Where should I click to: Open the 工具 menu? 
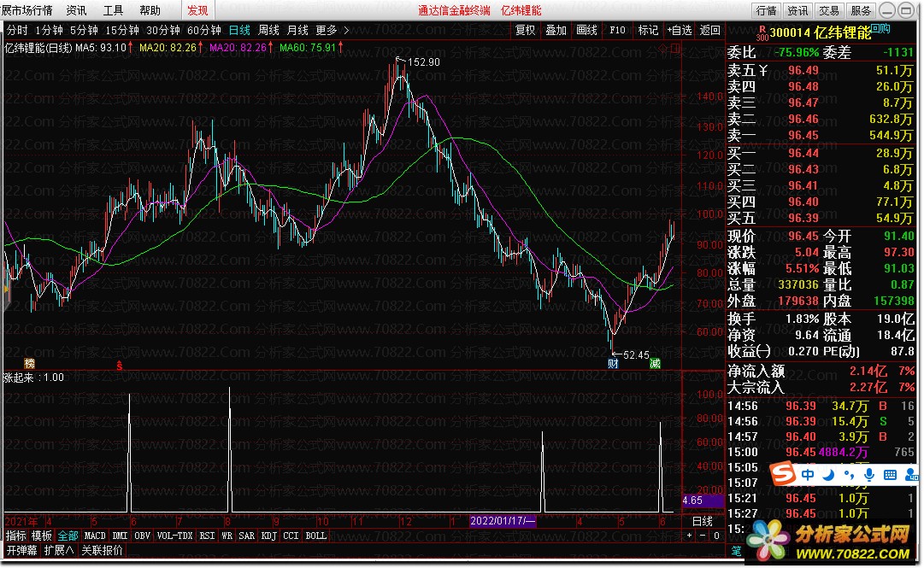pyautogui.click(x=113, y=10)
